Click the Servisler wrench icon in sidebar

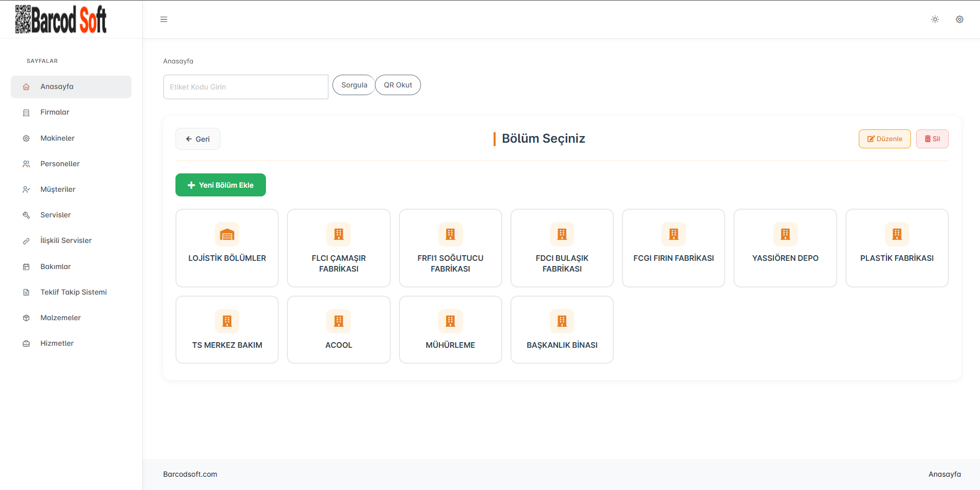tap(26, 215)
